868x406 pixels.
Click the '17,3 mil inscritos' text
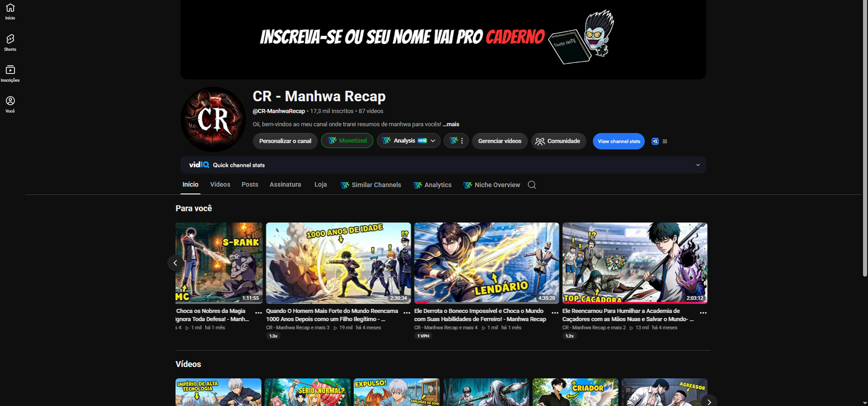pos(332,111)
